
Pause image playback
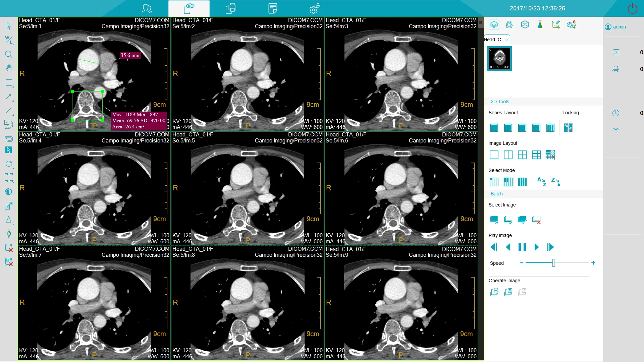tap(522, 247)
